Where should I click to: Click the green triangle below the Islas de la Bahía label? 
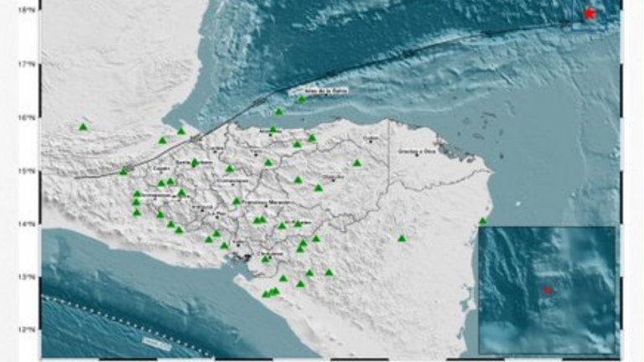pos(303,100)
